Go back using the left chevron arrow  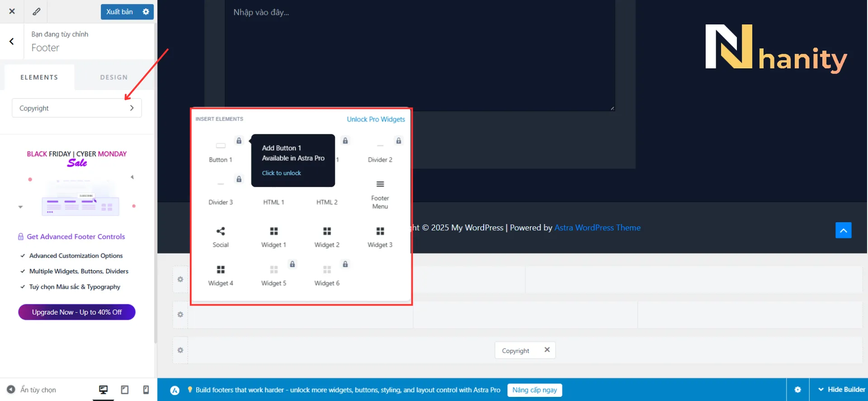click(x=12, y=41)
